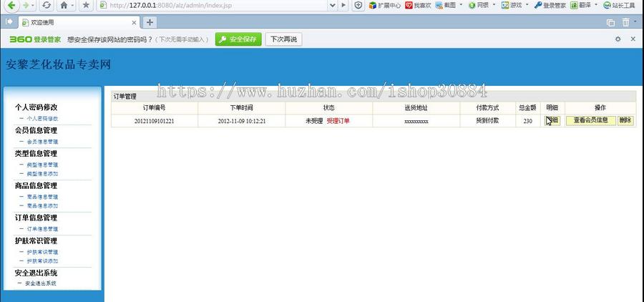Click the 安全退出系统 logout link

pos(41,283)
